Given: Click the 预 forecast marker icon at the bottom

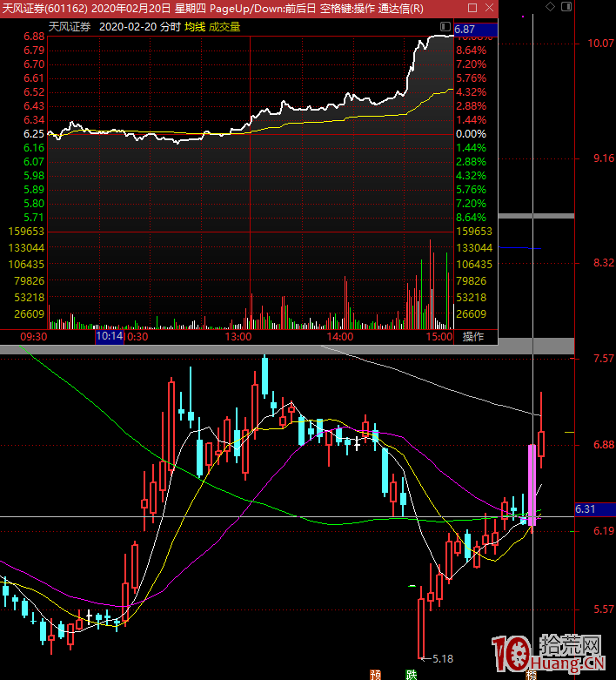Looking at the screenshot, I should pos(375,675).
